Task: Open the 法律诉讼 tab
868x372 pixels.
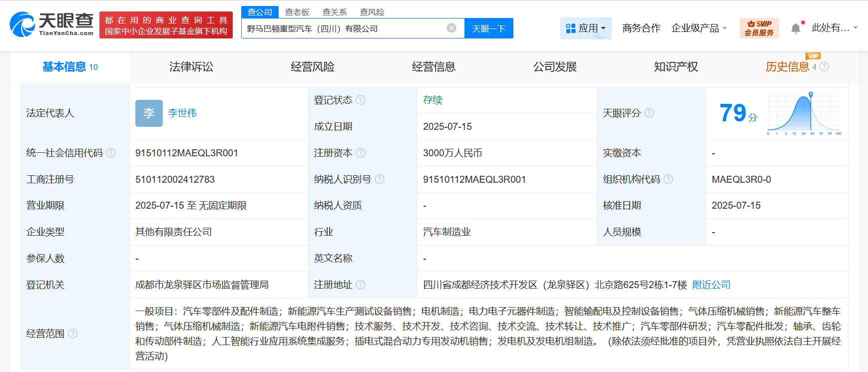Action: click(x=191, y=67)
